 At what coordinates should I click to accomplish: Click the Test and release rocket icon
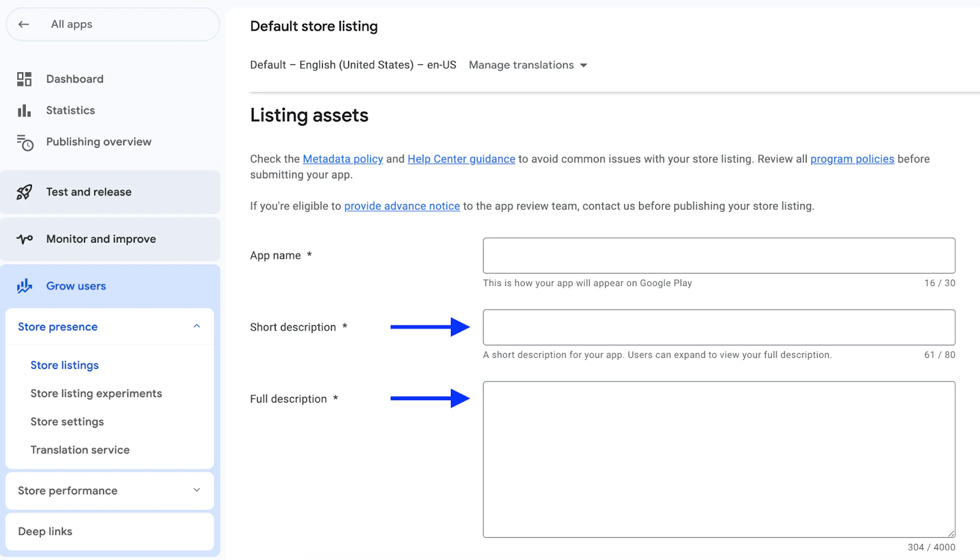[24, 192]
